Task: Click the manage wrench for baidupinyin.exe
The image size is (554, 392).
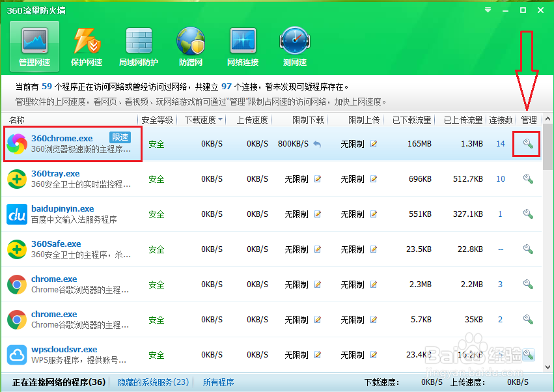Action: [528, 214]
